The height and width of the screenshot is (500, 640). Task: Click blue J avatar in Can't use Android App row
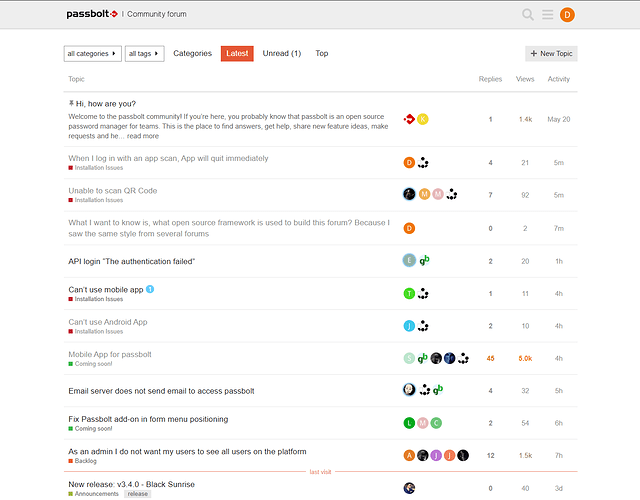(x=409, y=326)
